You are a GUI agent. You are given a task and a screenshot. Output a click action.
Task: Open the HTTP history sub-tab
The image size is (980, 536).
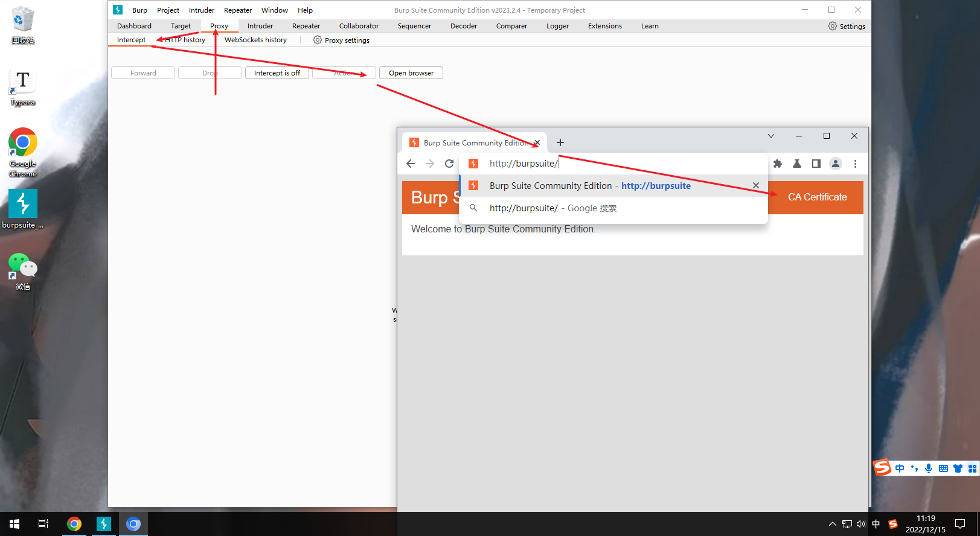[185, 40]
